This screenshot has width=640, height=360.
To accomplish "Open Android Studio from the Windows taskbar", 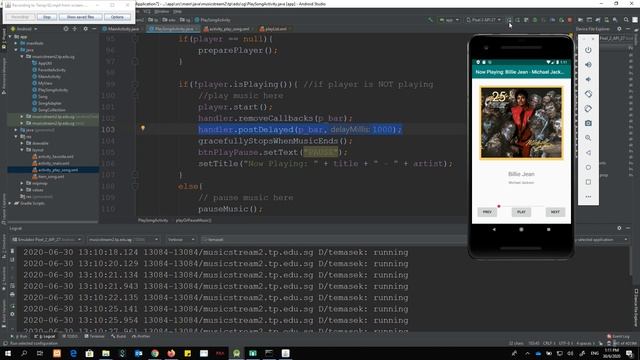I will (236, 353).
